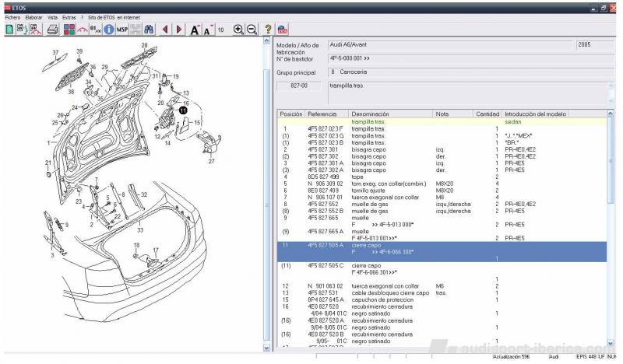Screen dimensions: 623x364
Task: Open the Extras menu
Action: pyautogui.click(x=69, y=17)
